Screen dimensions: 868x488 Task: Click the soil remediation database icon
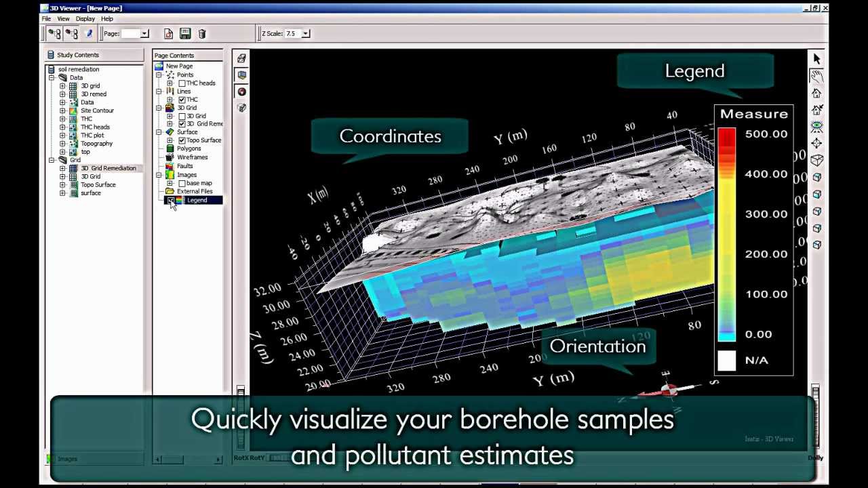click(52, 69)
